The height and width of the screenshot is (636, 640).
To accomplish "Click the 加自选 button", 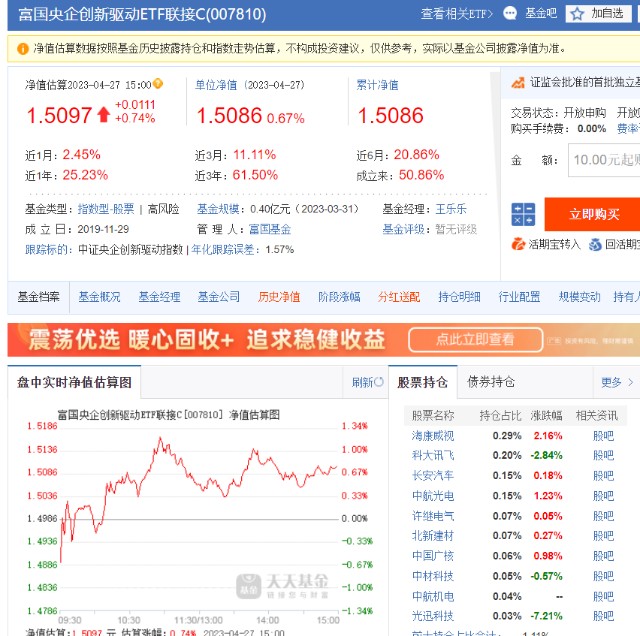I will click(x=599, y=14).
